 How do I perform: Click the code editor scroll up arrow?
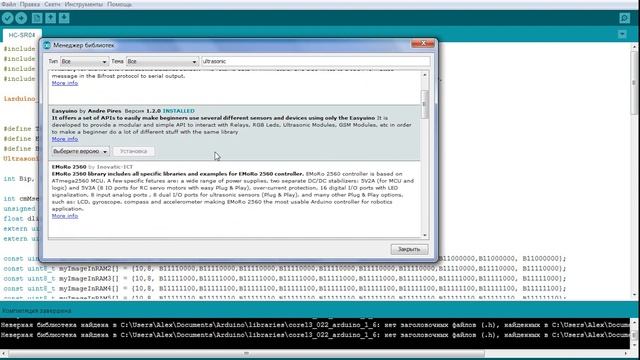pyautogui.click(x=635, y=47)
